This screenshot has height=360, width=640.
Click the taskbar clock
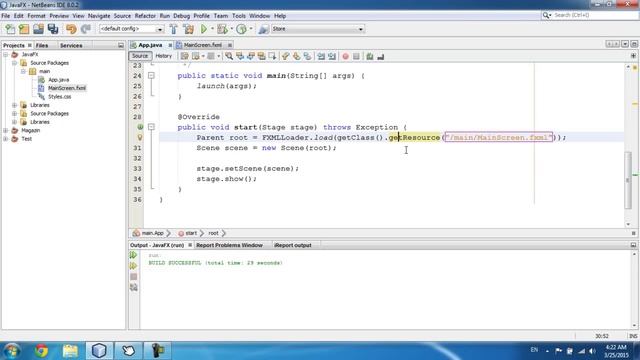click(616, 351)
